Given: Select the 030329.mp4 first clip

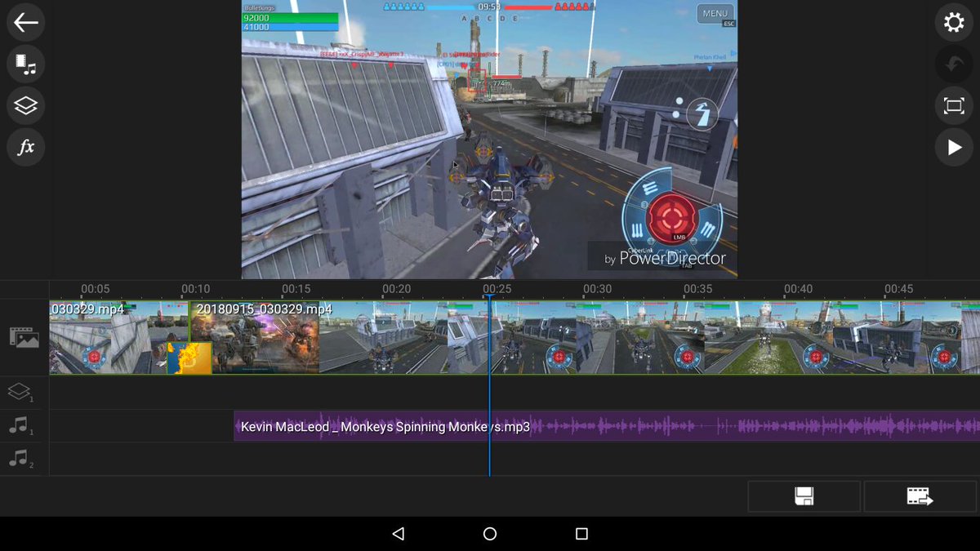Looking at the screenshot, I should coord(119,338).
